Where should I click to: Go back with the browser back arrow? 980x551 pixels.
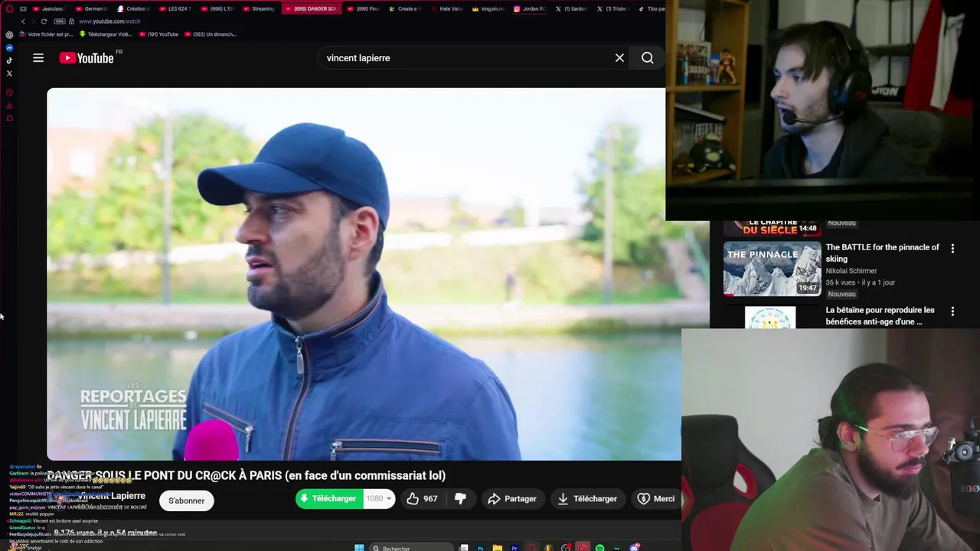23,21
